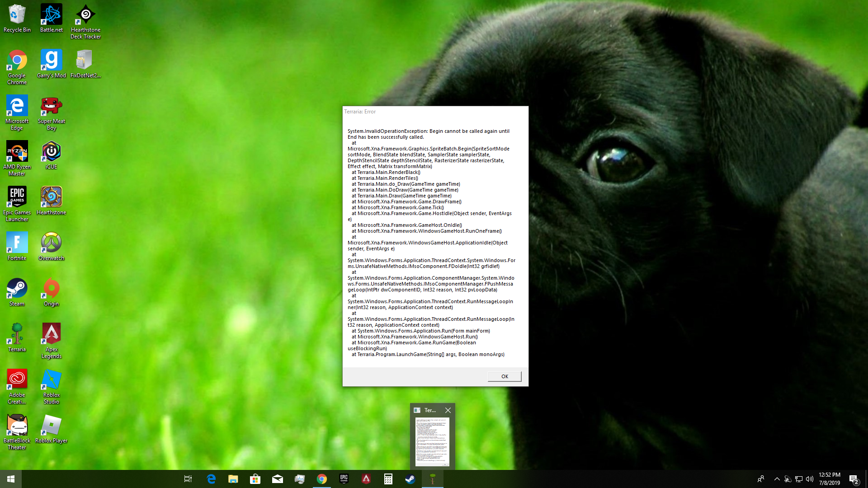The image size is (868, 488).
Task: Click the Terraria error window preview thumbnail
Action: (433, 442)
